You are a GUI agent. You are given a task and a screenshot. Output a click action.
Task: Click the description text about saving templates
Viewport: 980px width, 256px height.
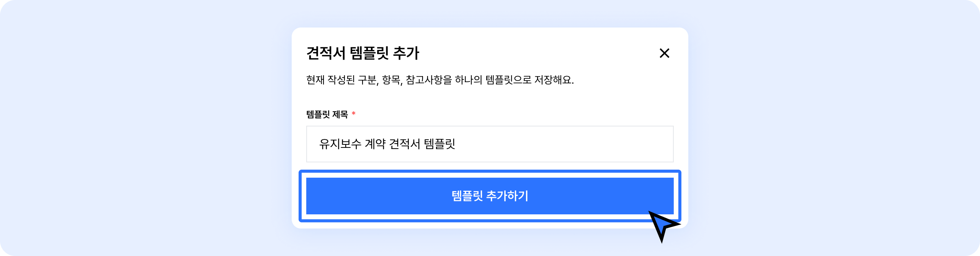440,80
